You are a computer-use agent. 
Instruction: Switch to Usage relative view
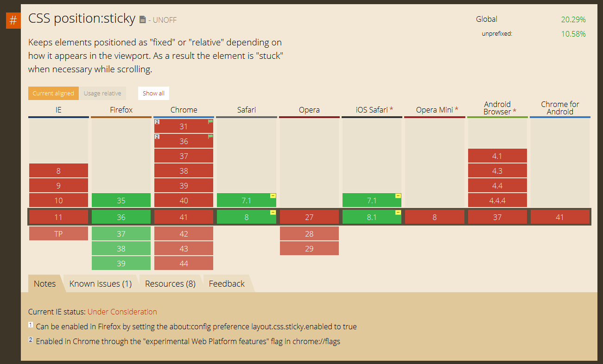tap(102, 93)
